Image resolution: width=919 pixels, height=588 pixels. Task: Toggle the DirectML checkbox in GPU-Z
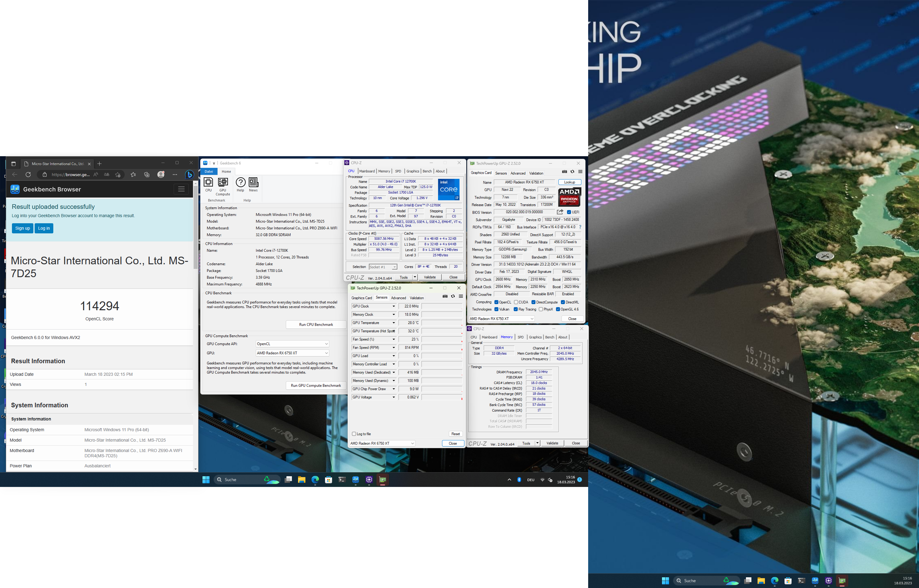pos(563,302)
